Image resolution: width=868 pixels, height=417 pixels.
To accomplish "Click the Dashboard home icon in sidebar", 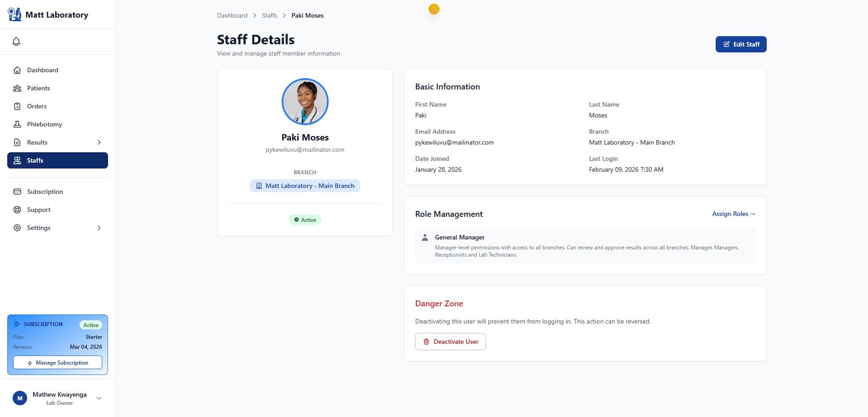I will click(x=17, y=70).
